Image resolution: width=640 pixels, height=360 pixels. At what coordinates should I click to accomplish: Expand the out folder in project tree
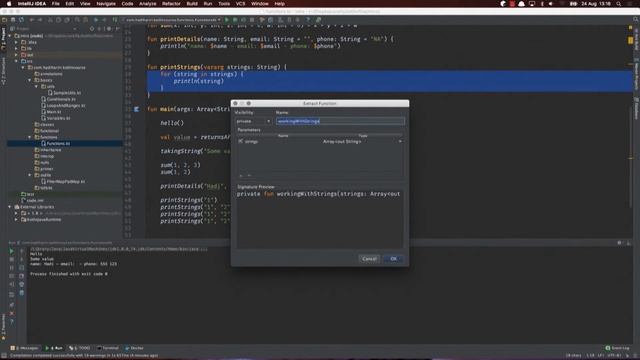coord(16,55)
